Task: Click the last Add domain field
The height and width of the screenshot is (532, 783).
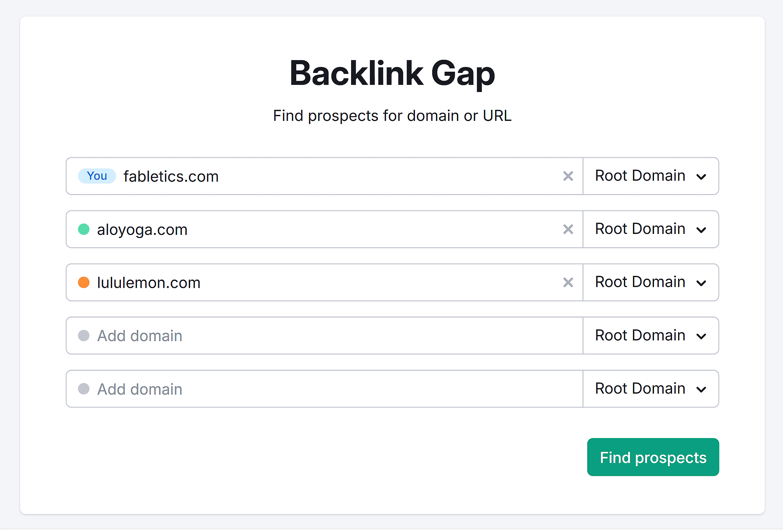Action: 324,389
